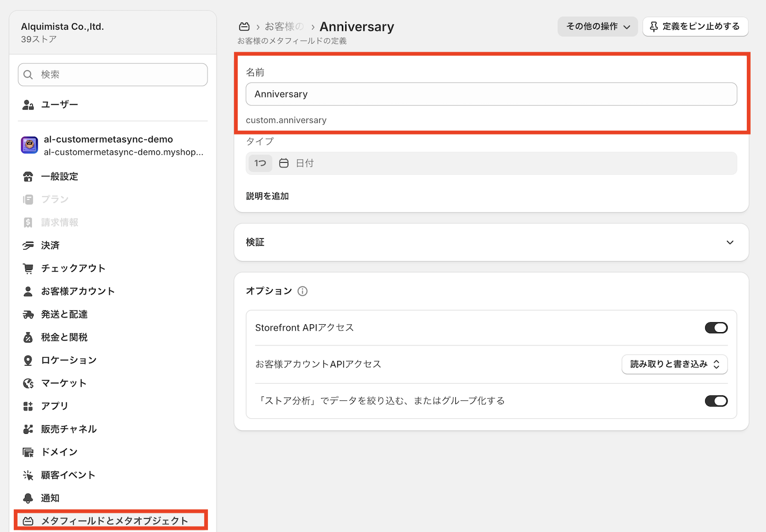Click the チェックアウト cart icon
Viewport: 766px width, 532px height.
point(28,268)
